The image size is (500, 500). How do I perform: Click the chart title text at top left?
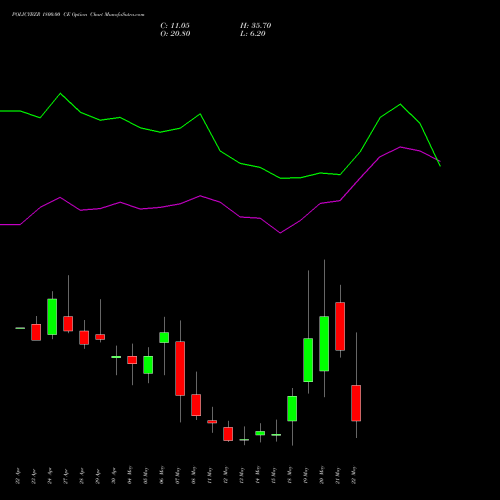pyautogui.click(x=78, y=15)
